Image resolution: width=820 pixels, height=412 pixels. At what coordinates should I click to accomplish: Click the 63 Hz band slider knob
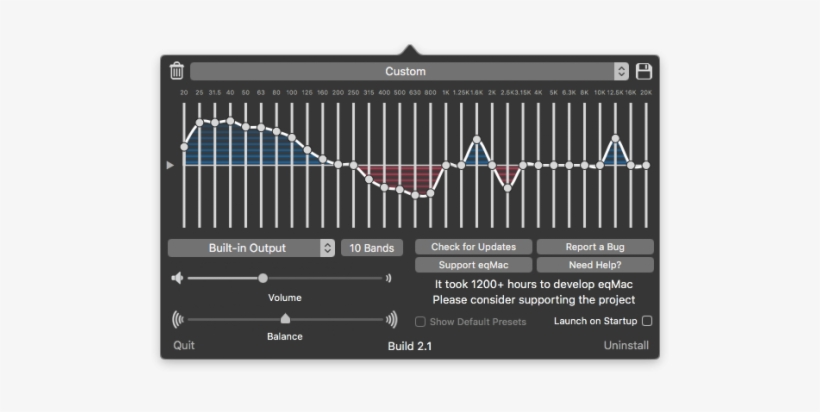coord(261,127)
